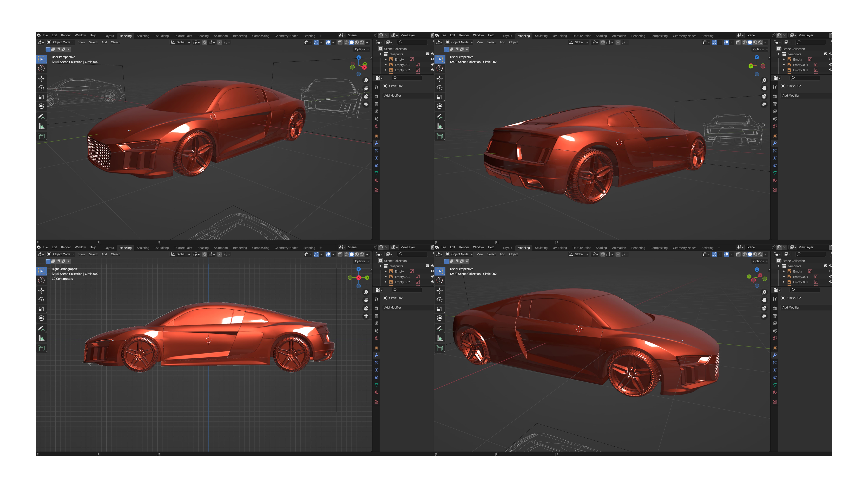Open World properties tab in top-left window
Viewport: 868px width, 488px height.
tap(376, 126)
